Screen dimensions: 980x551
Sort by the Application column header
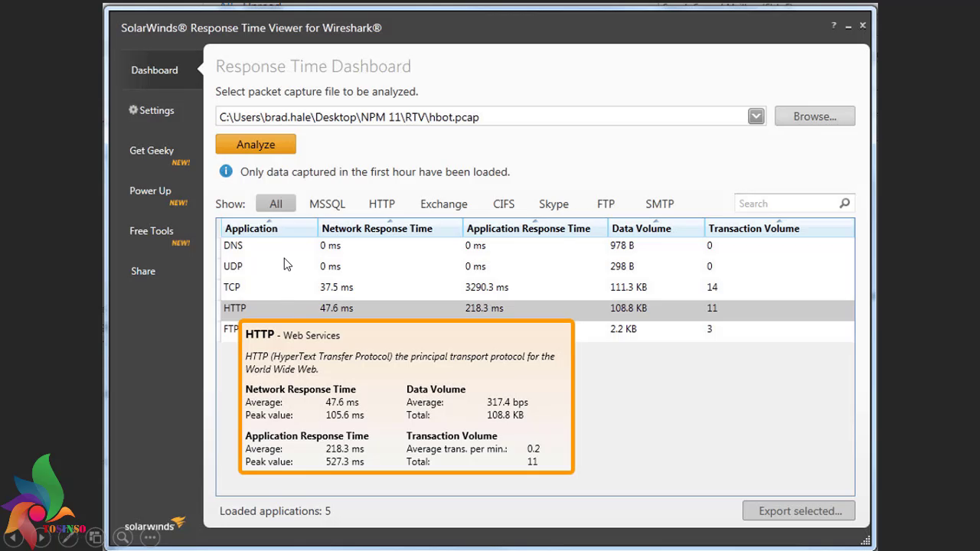[269, 228]
